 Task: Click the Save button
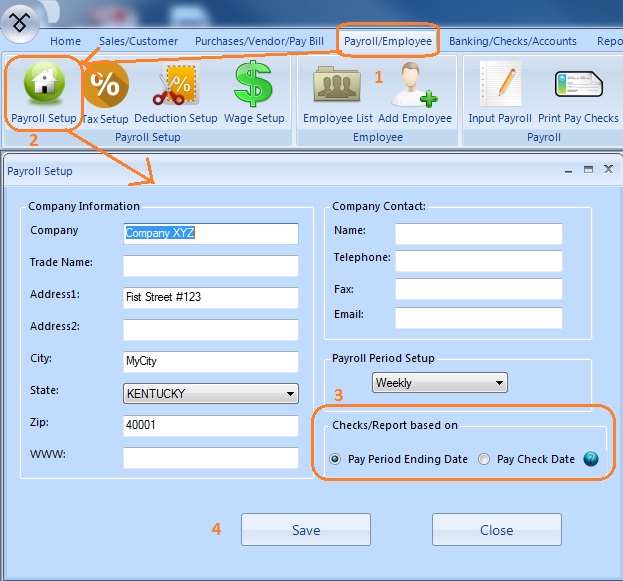(306, 530)
